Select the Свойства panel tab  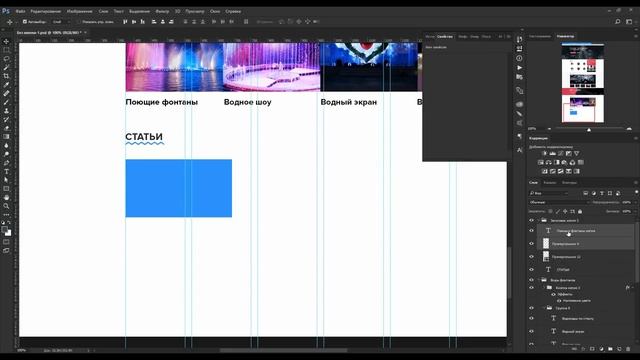click(x=444, y=36)
